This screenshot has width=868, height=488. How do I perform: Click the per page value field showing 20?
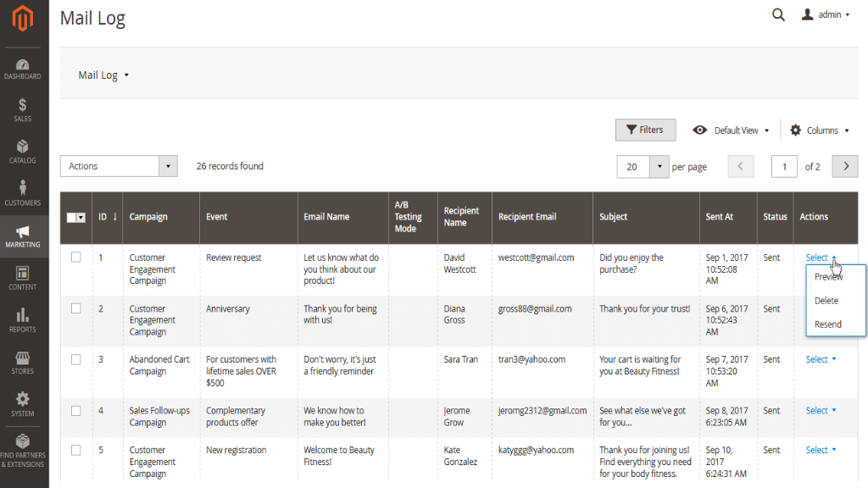click(x=632, y=167)
